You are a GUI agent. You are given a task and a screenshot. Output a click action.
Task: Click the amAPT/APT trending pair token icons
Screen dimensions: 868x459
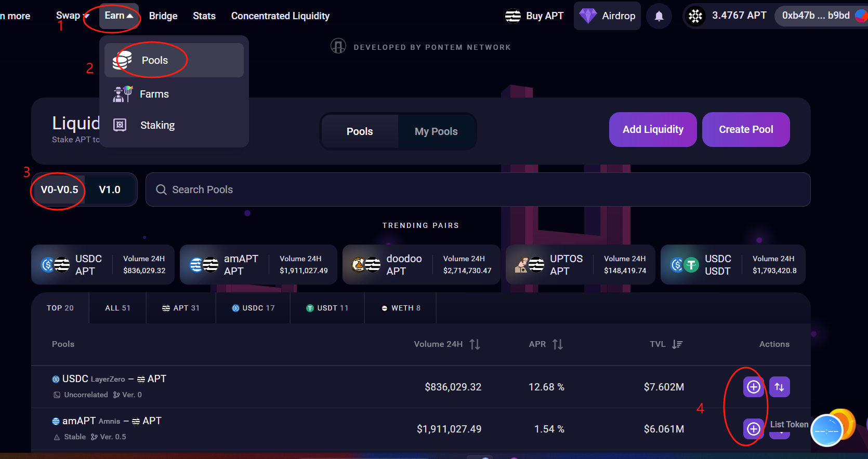pos(204,265)
